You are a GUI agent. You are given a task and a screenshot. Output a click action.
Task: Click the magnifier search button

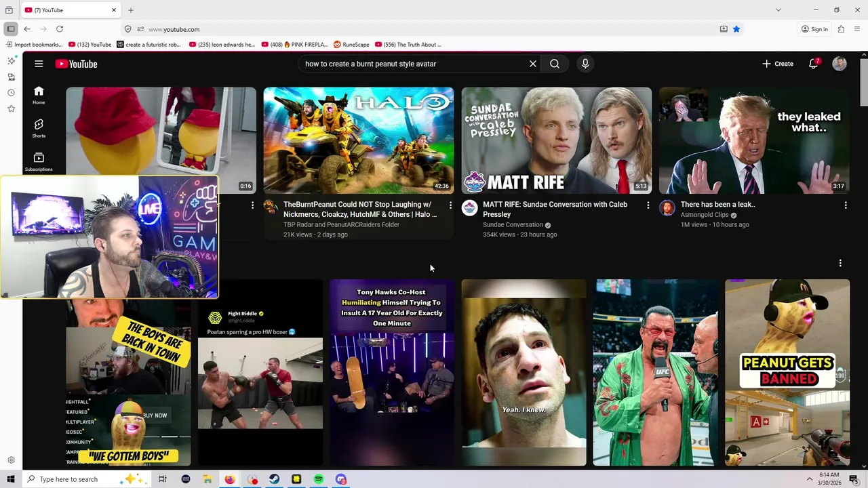tap(555, 64)
